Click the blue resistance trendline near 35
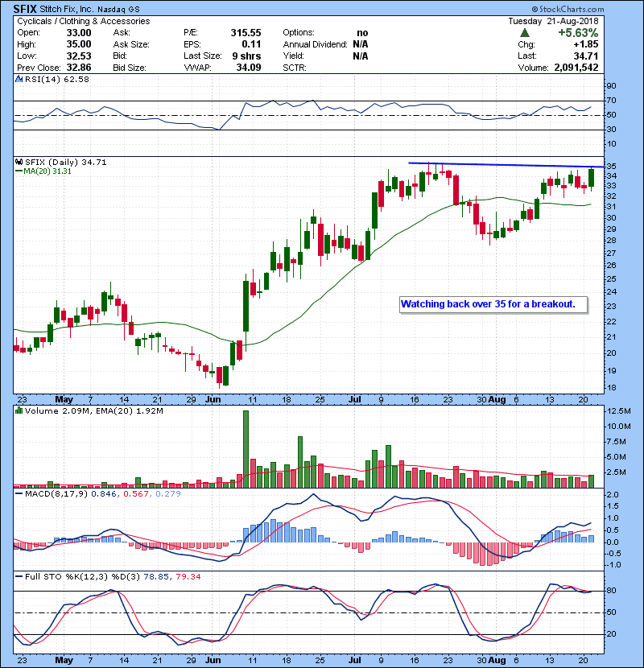 [506, 165]
